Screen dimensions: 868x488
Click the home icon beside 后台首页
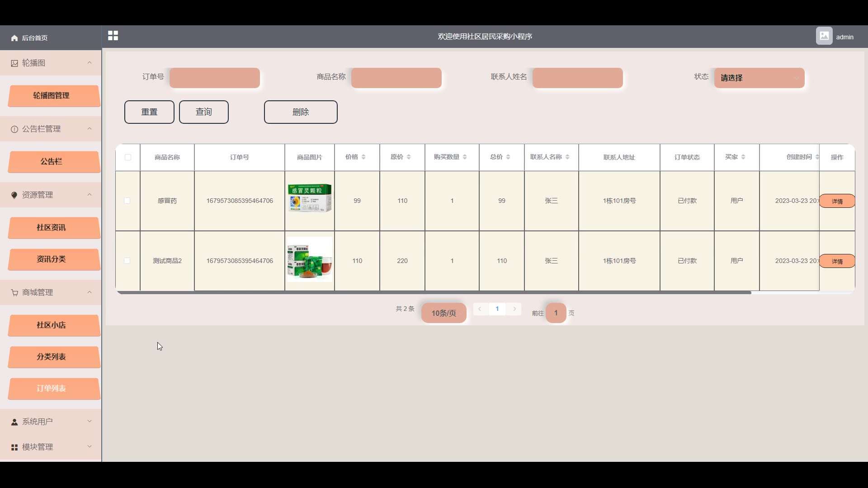(x=14, y=38)
